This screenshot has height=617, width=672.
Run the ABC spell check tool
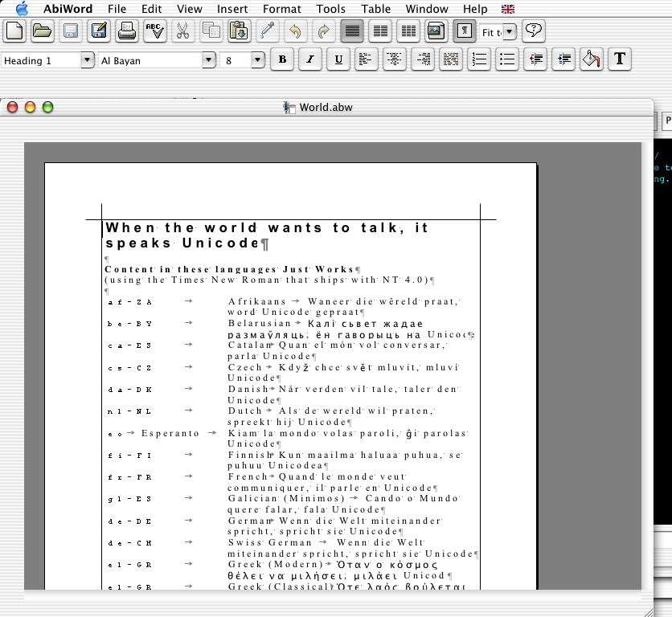pyautogui.click(x=154, y=31)
